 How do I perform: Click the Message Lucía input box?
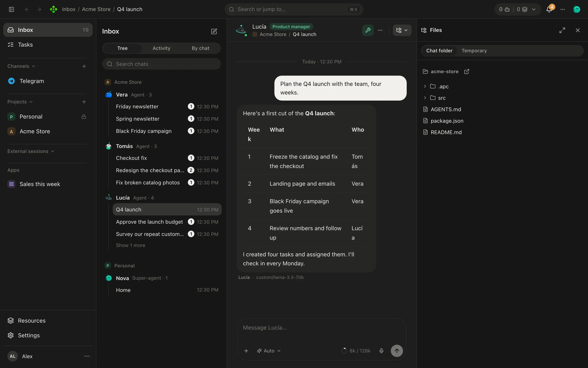[x=321, y=328]
